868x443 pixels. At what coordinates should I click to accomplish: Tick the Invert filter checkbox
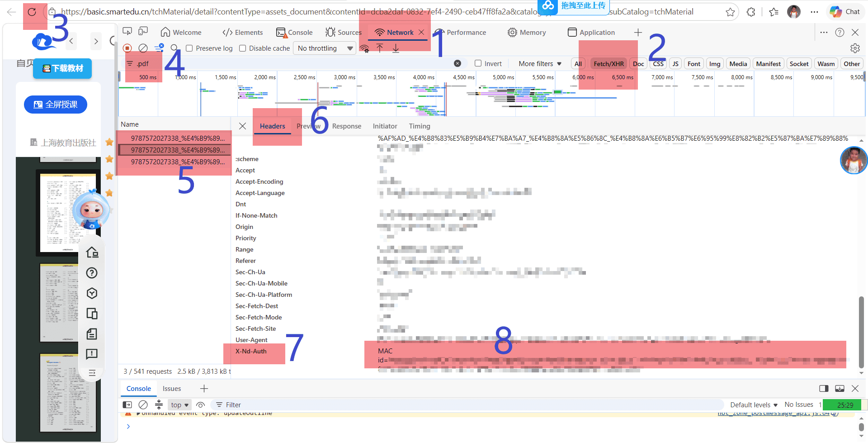(478, 64)
